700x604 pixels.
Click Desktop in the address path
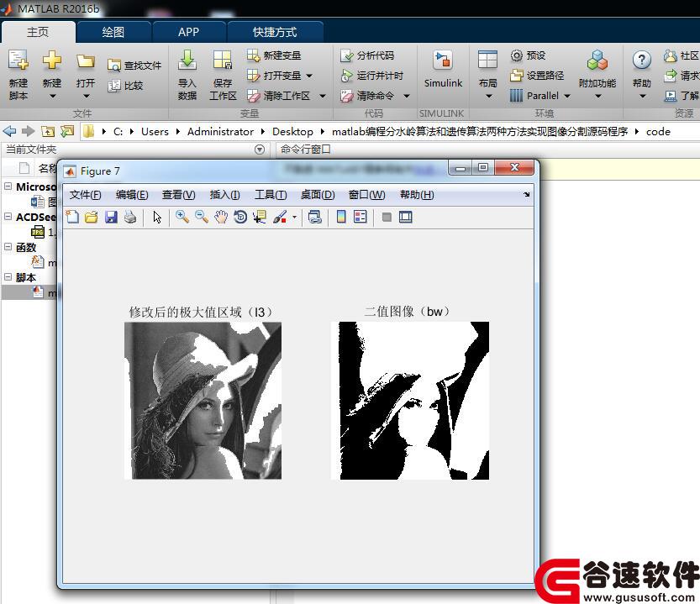point(292,132)
